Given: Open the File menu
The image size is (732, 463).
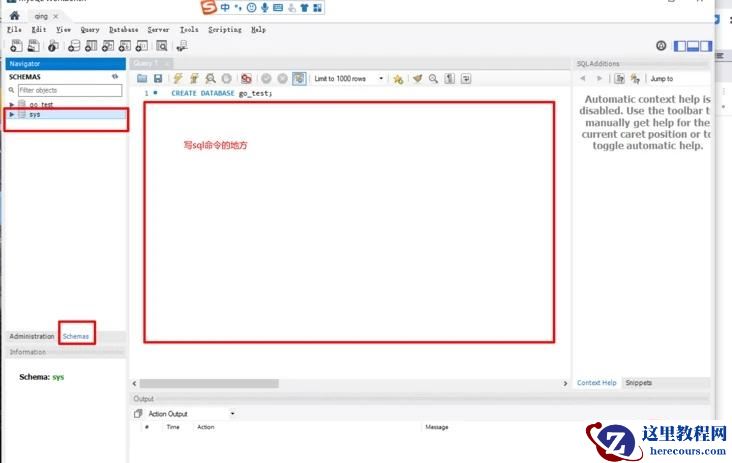Looking at the screenshot, I should coord(14,29).
